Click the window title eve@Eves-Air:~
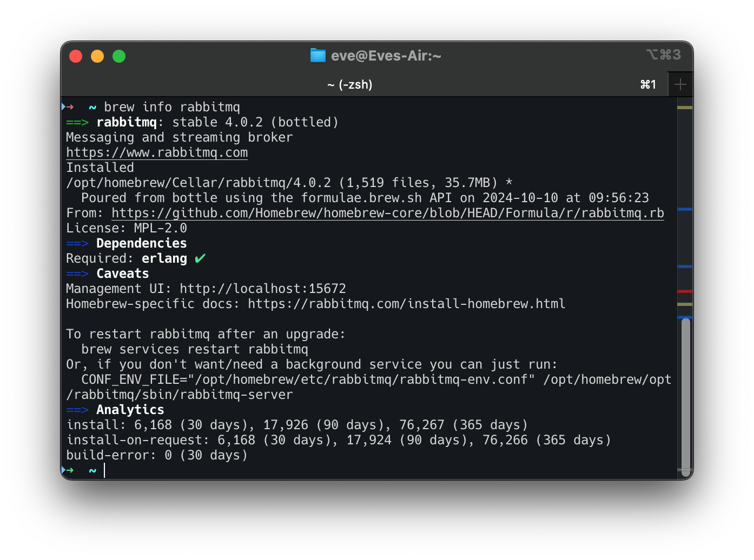754x560 pixels. [387, 55]
